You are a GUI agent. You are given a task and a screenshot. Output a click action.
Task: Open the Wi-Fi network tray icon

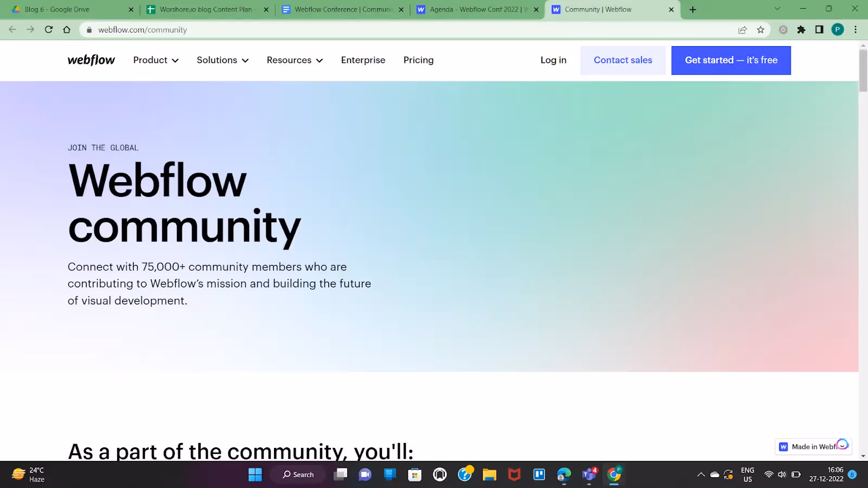(x=769, y=474)
